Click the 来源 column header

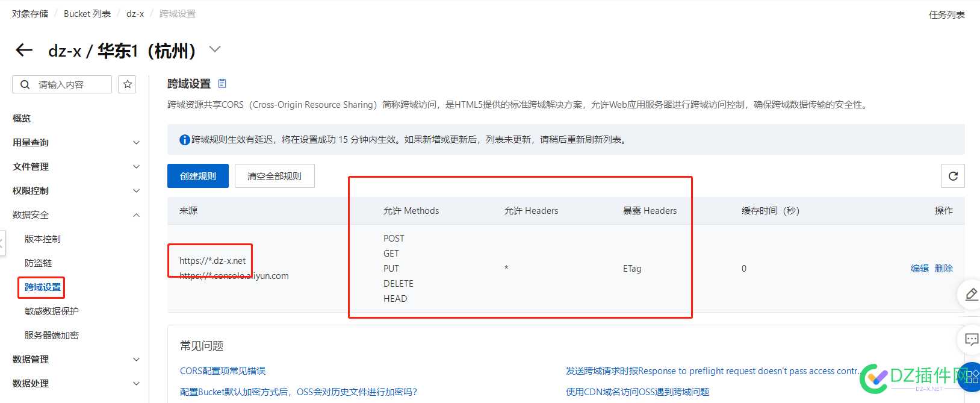pos(188,210)
